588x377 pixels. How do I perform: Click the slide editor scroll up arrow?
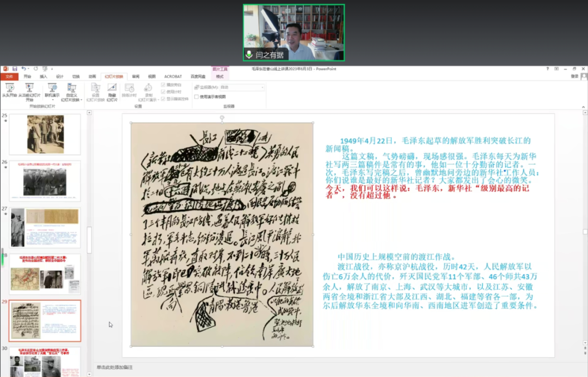pos(585,113)
